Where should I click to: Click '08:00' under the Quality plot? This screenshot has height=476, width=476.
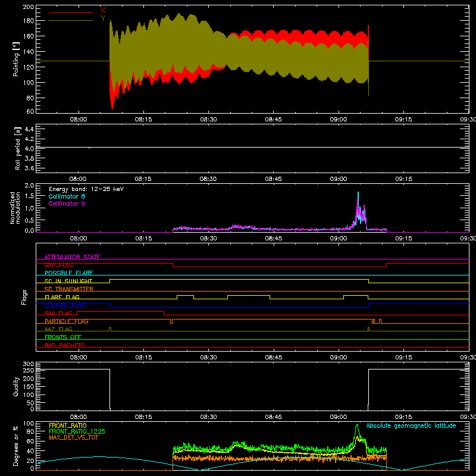(79, 417)
